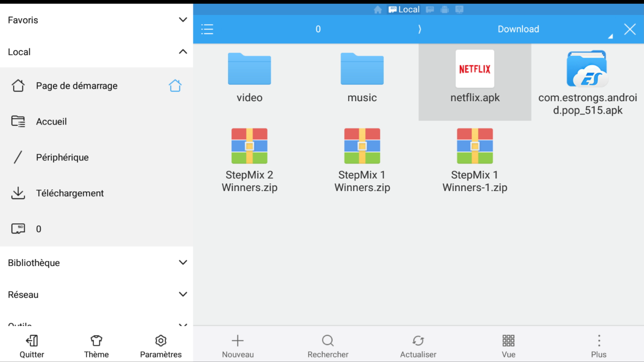This screenshot has width=644, height=362.
Task: Click the 0 path breadcrumb
Action: 318,29
